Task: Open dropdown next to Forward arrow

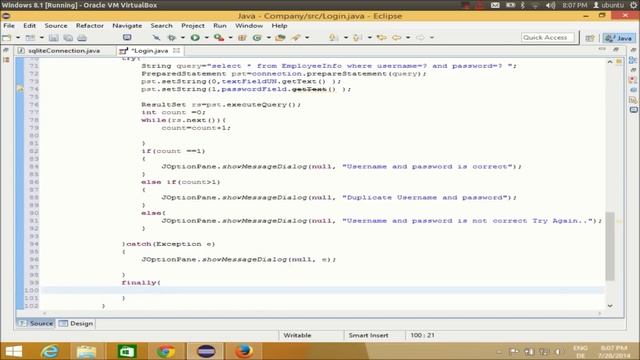Action: tap(431, 38)
